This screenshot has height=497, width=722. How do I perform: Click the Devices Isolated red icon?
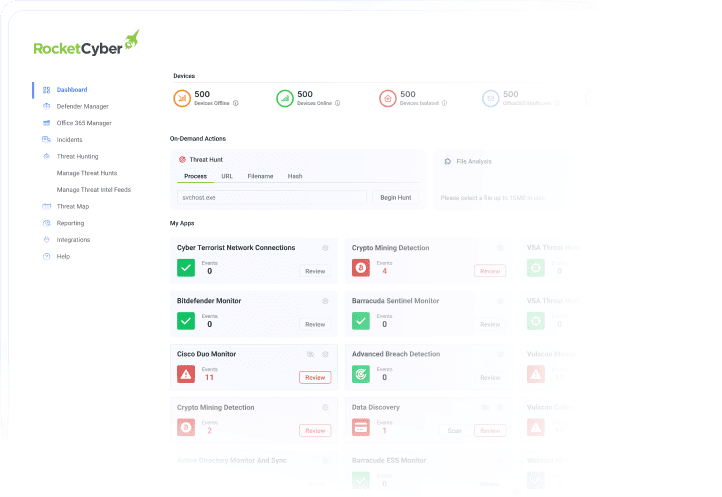pos(387,98)
